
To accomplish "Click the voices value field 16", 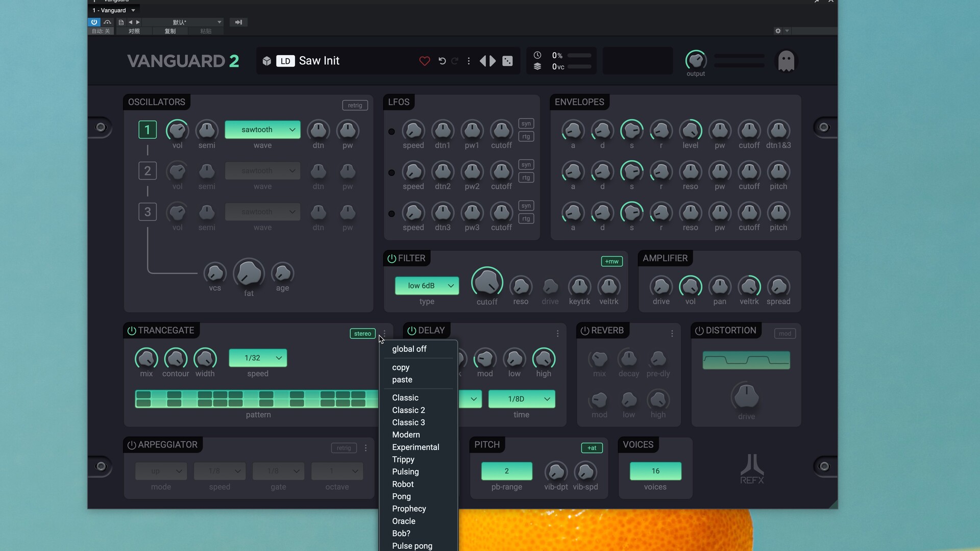I will click(655, 471).
